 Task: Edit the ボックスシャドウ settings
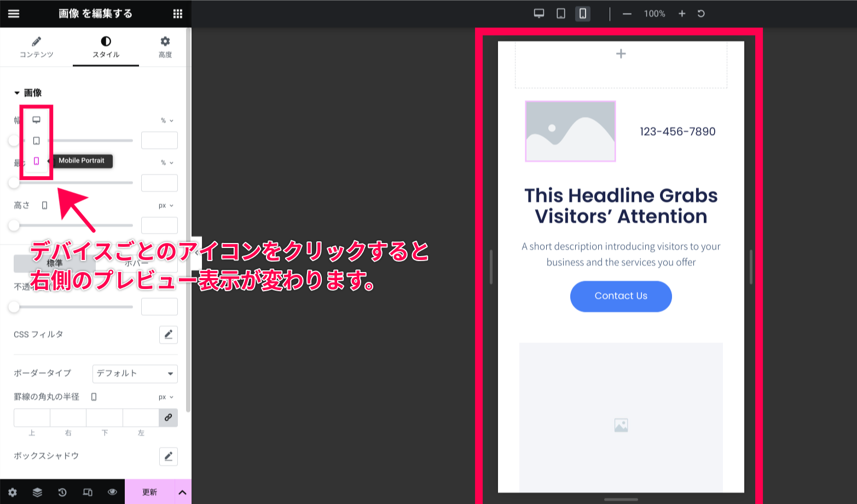click(x=169, y=456)
